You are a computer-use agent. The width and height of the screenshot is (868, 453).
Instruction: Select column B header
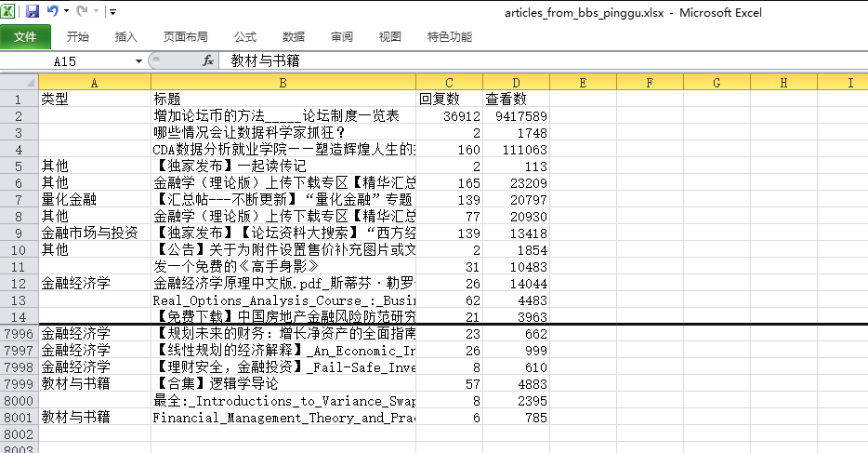tap(283, 83)
